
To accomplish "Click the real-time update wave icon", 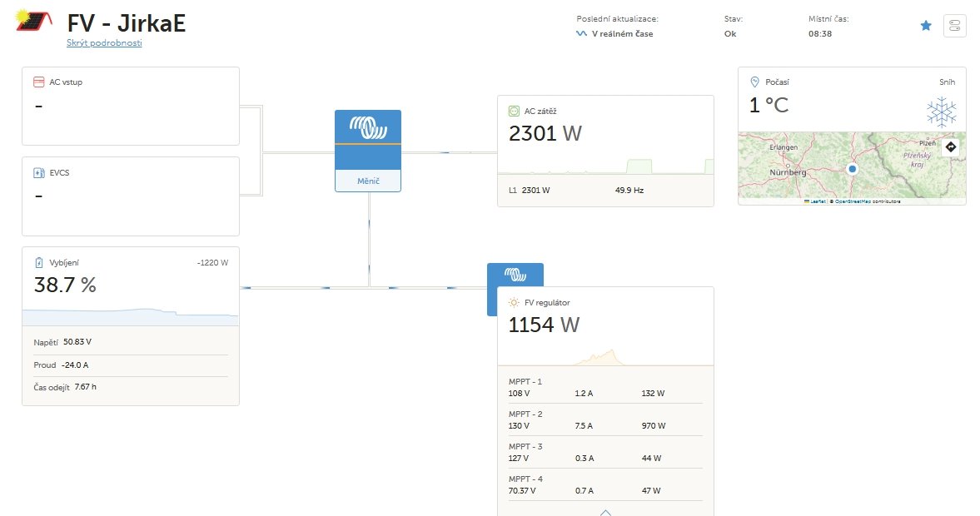I will pos(581,34).
